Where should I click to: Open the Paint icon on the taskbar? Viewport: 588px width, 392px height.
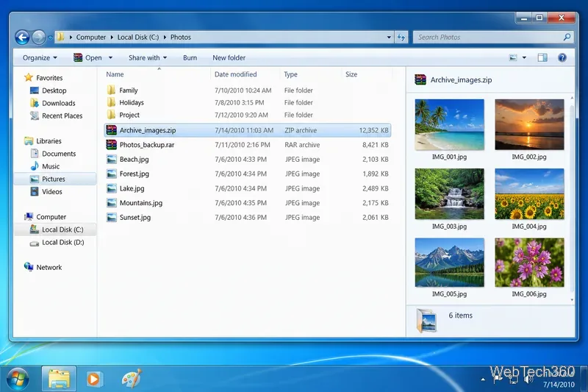(132, 379)
